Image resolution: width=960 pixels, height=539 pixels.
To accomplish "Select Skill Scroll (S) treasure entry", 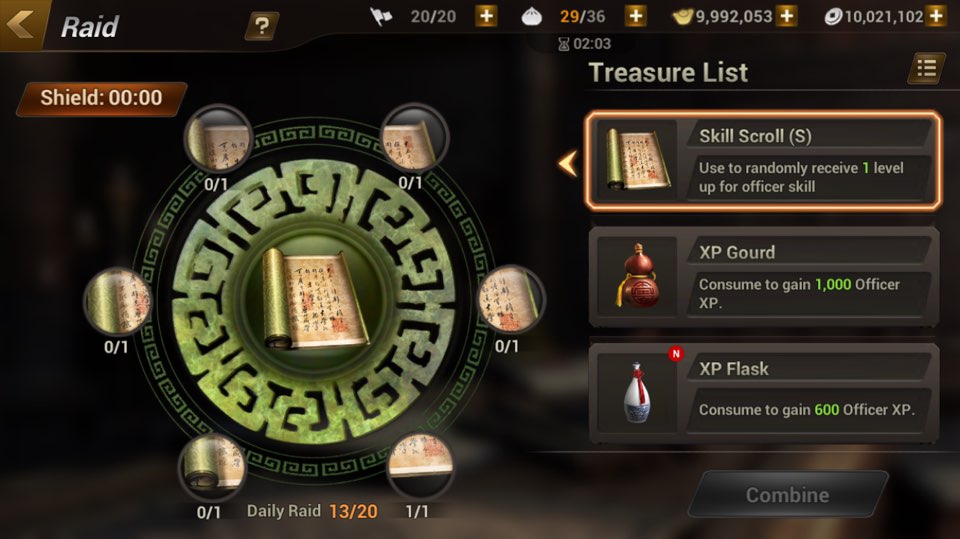I will 763,160.
